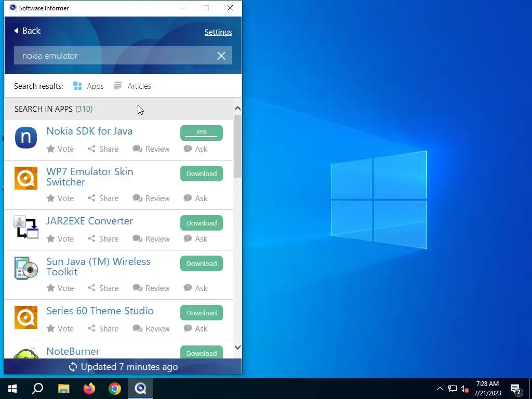Click the Nokia SDK for Java app icon
532x399 pixels.
(x=26, y=138)
